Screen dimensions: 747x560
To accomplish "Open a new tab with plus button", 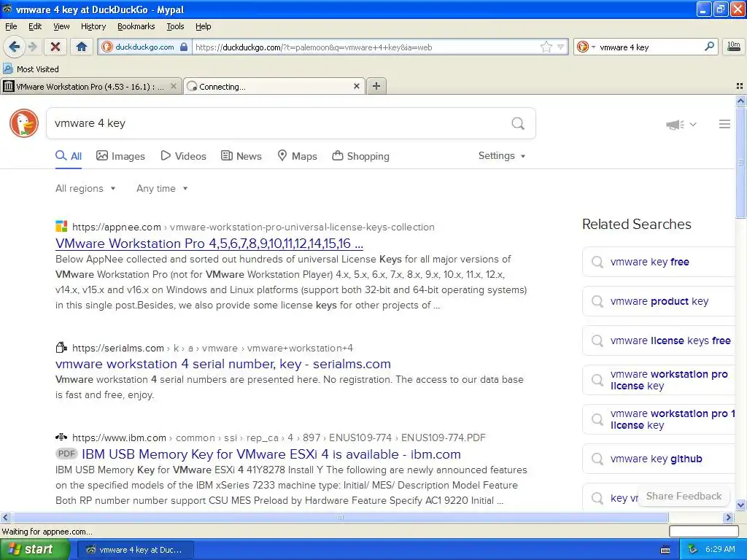I will [x=376, y=86].
